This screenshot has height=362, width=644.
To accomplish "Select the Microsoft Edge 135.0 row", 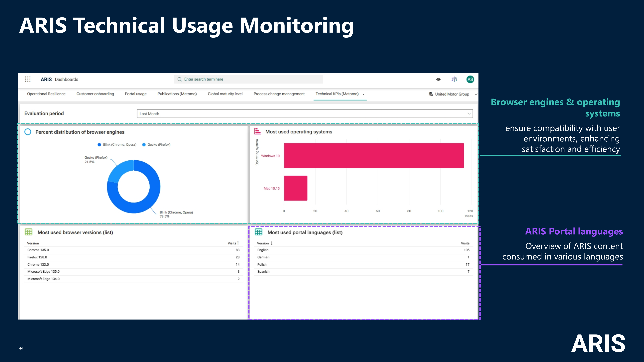I will (x=133, y=272).
